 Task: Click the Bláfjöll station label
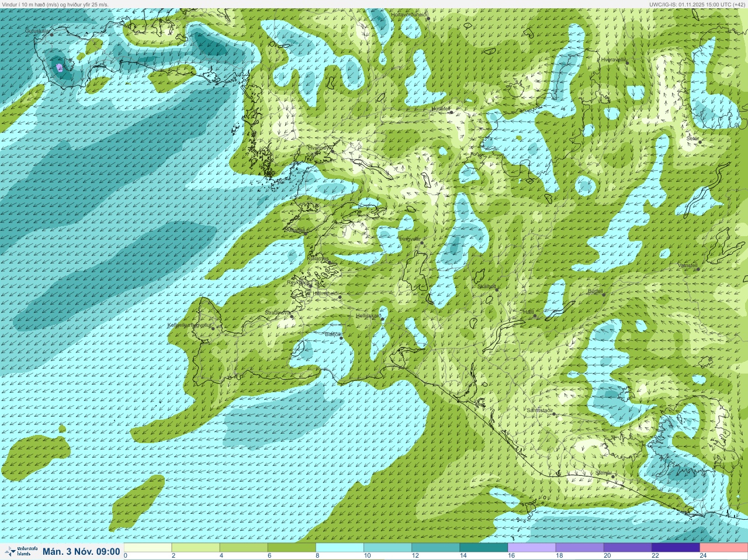point(333,334)
